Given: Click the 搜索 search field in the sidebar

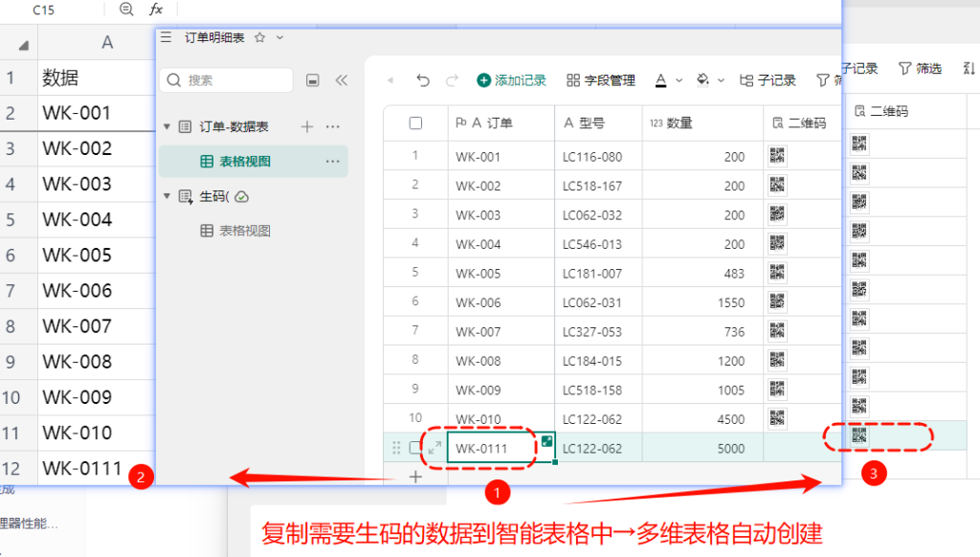Looking at the screenshot, I should pos(227,80).
